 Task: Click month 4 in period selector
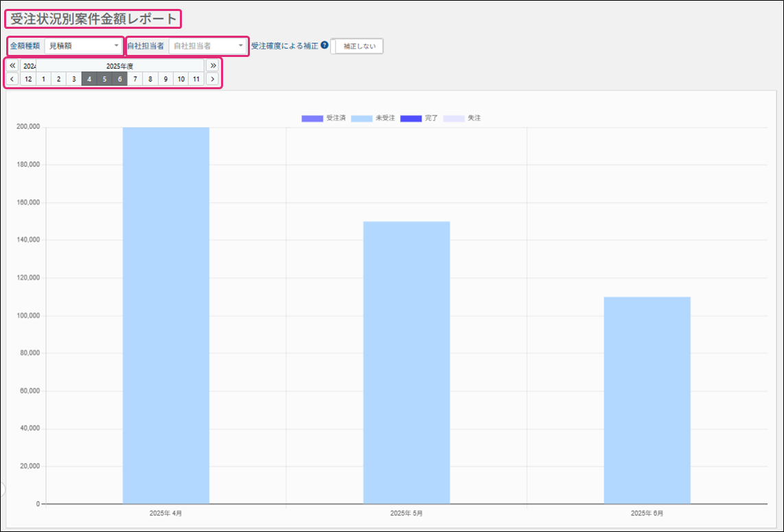[89, 79]
